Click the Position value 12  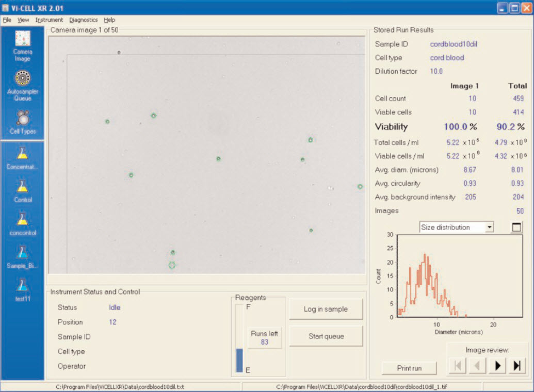pos(112,322)
